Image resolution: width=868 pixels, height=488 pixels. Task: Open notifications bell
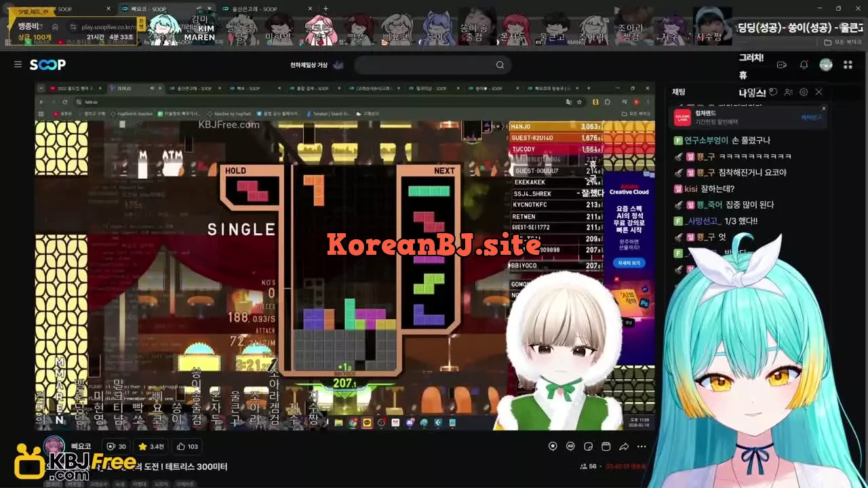804,64
